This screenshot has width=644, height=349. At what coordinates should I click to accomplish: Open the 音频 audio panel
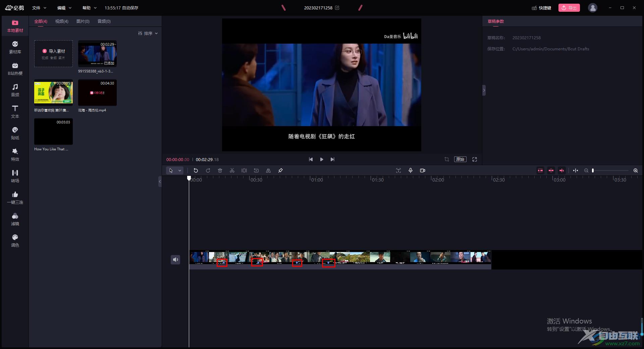pos(15,91)
